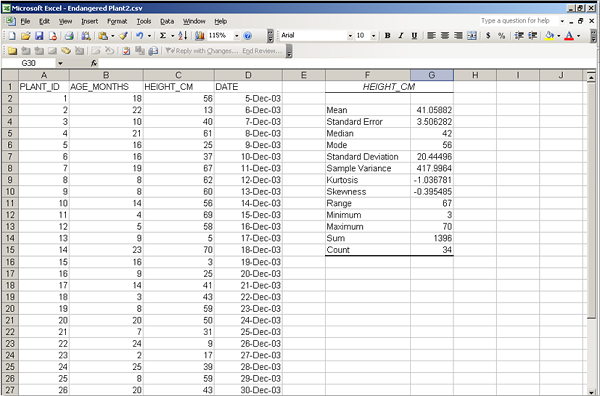Screen dimensions: 600x396
Task: Align cell text to the right
Action: coord(458,36)
